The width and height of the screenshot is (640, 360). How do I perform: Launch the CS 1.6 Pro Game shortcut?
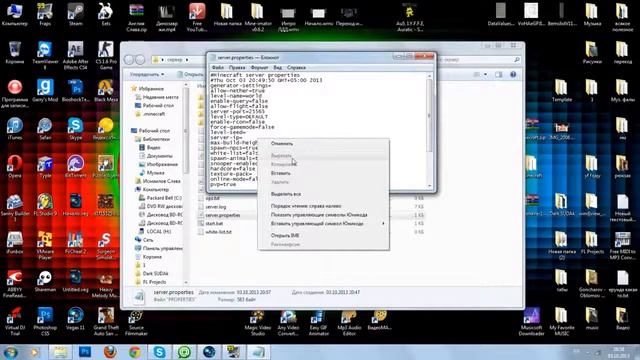106,55
